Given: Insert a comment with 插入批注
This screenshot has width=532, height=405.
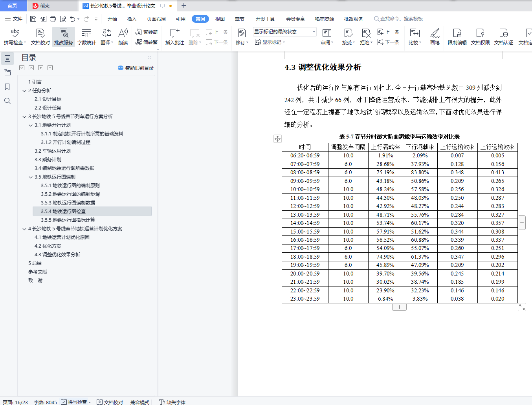Looking at the screenshot, I should coord(175,37).
